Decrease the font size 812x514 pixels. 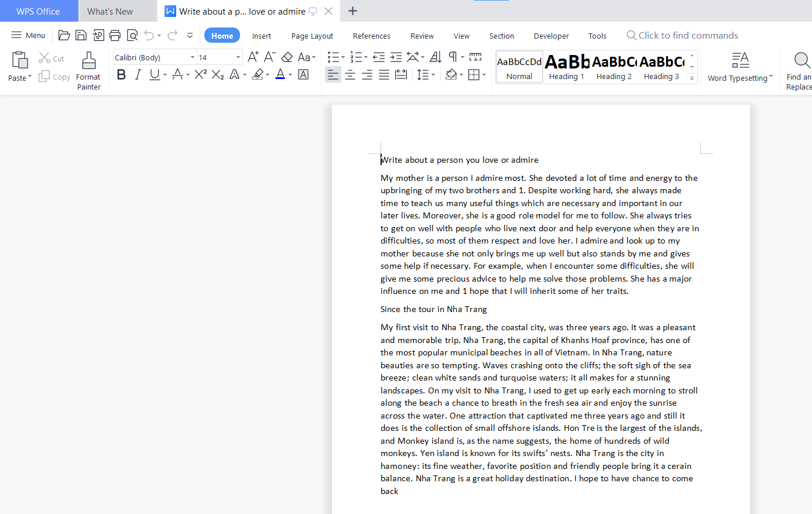pos(269,56)
